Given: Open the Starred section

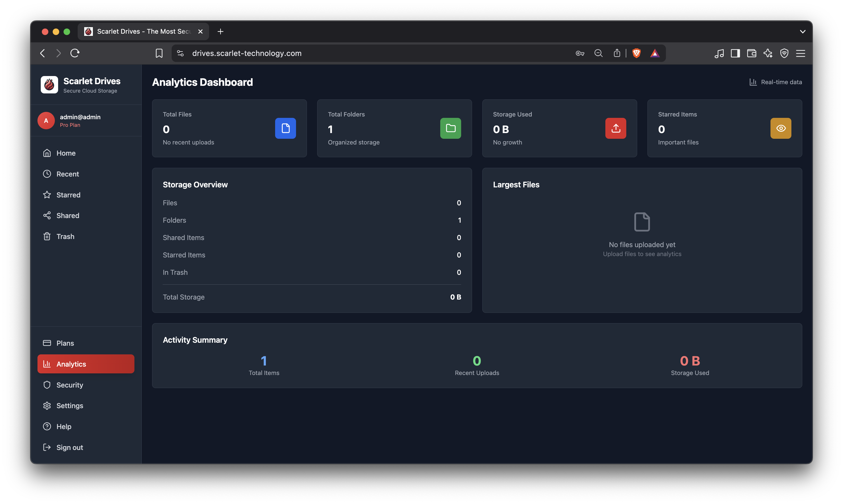Looking at the screenshot, I should [86, 195].
